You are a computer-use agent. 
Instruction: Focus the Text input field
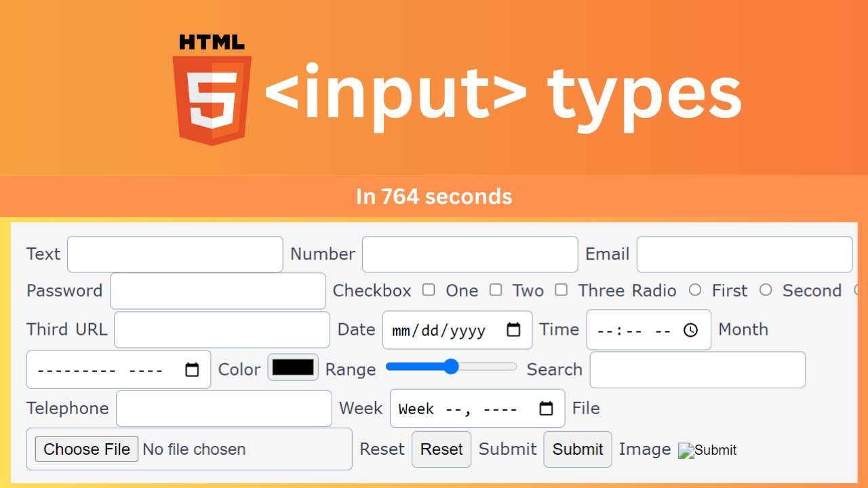[175, 254]
